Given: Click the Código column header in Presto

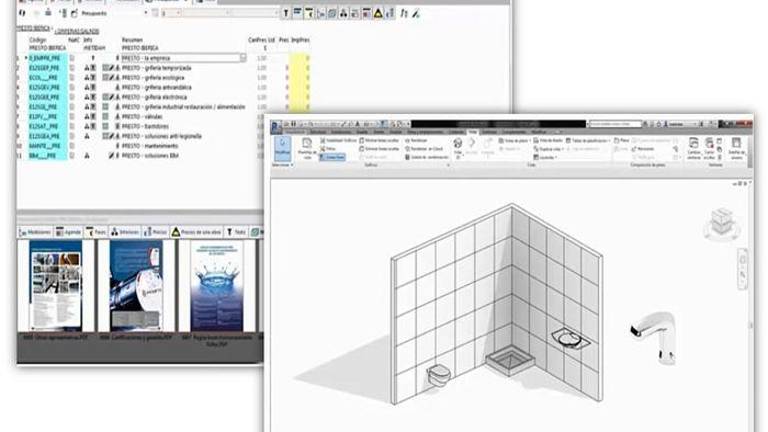Looking at the screenshot, I should 38,40.
